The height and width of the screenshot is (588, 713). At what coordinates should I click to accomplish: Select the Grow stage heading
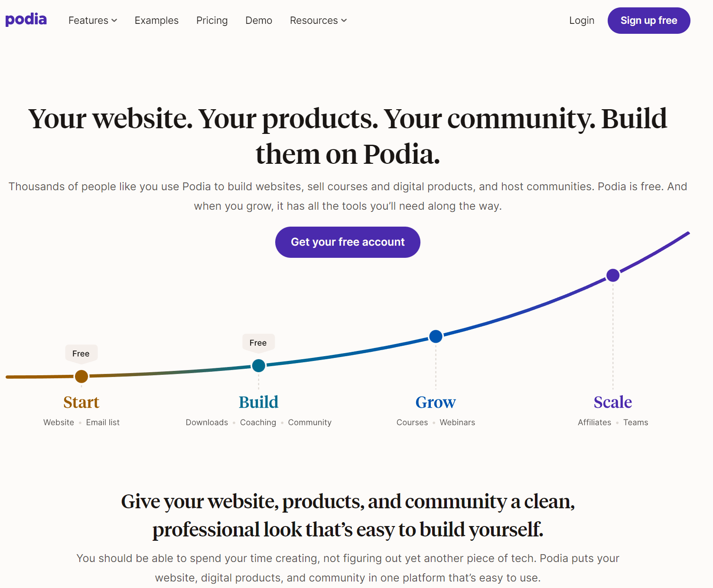(x=436, y=402)
